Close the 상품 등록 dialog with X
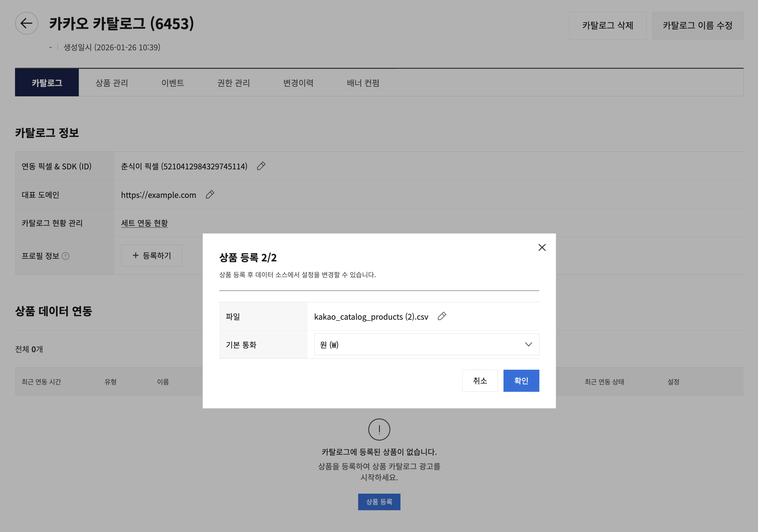Image resolution: width=758 pixels, height=532 pixels. point(542,247)
